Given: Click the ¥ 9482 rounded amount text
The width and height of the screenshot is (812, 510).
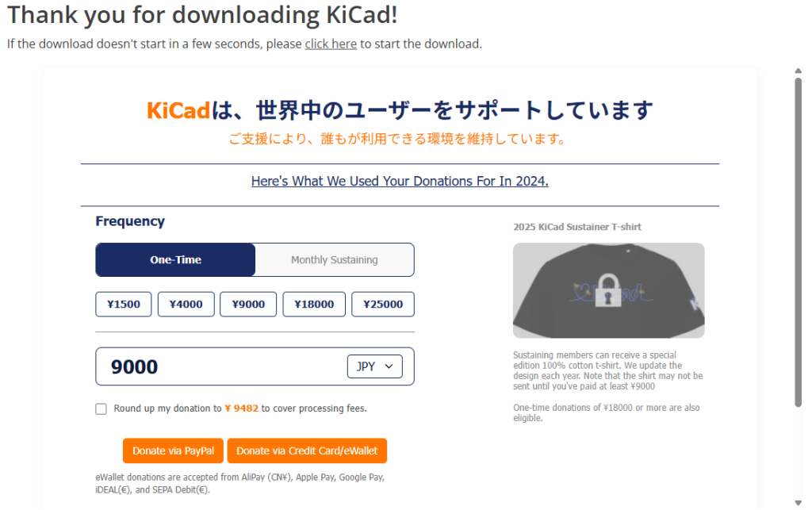Looking at the screenshot, I should click(x=241, y=408).
